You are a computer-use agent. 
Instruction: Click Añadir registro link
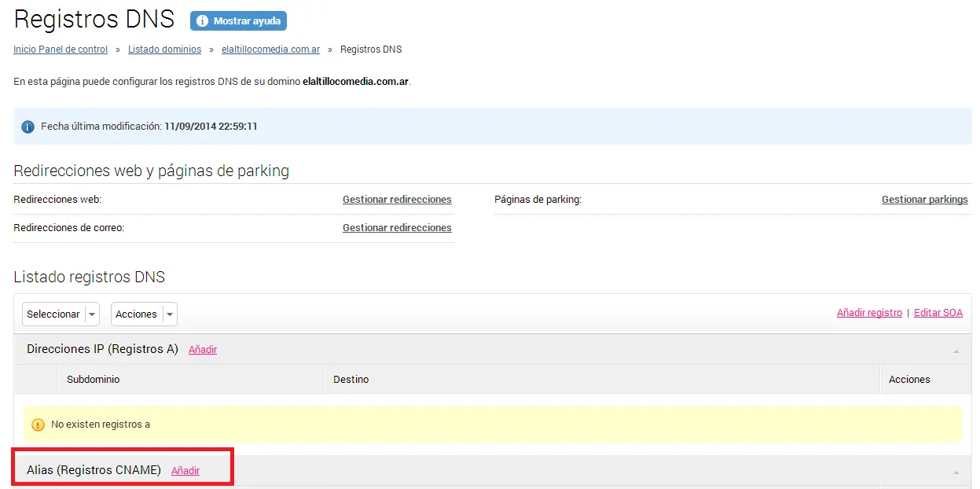869,313
